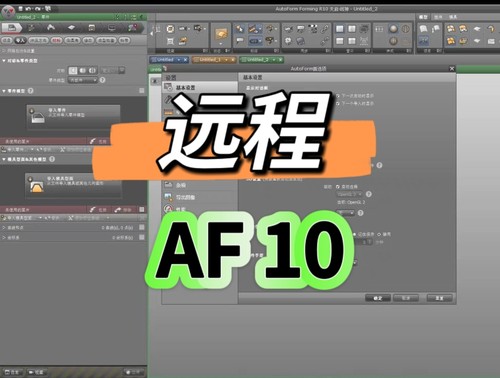
Task: Select the second symmetry toggle button
Action: tap(83, 71)
